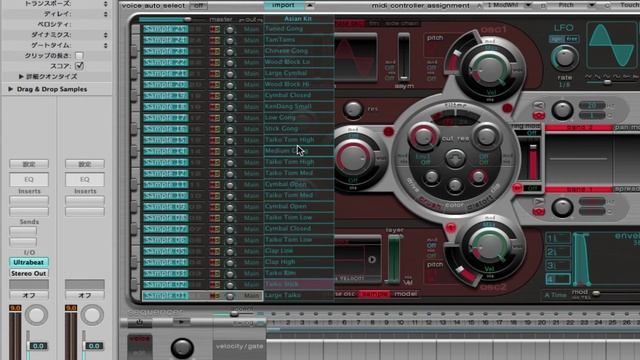Viewport: 640px width, 360px height.
Task: Click the osc1 volume knob
Action: click(x=489, y=69)
